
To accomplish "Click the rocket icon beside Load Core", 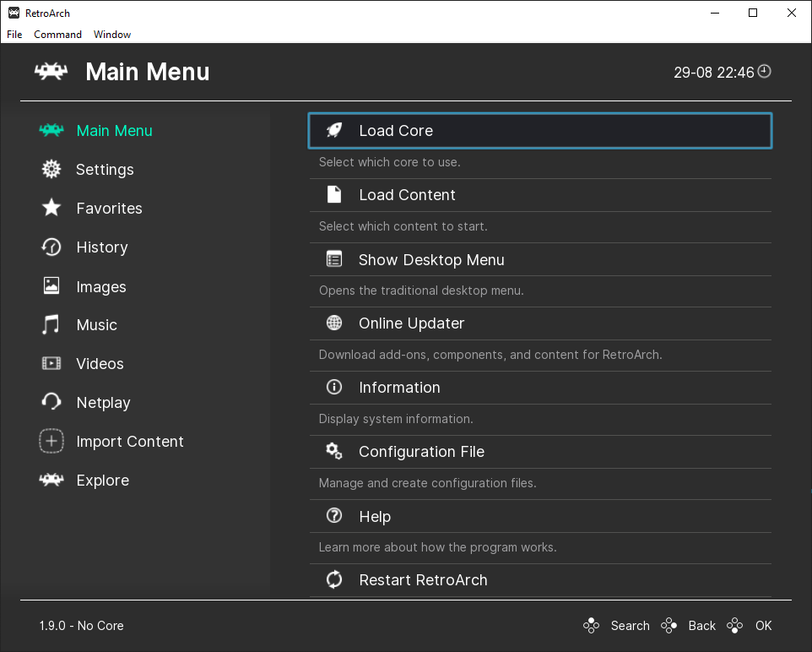I will pos(334,131).
